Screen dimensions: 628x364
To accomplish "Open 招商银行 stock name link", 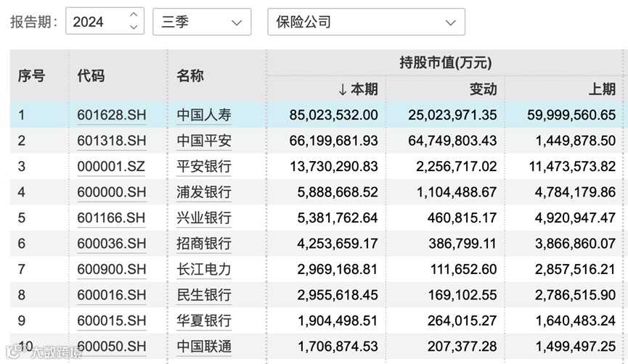I will [x=204, y=244].
